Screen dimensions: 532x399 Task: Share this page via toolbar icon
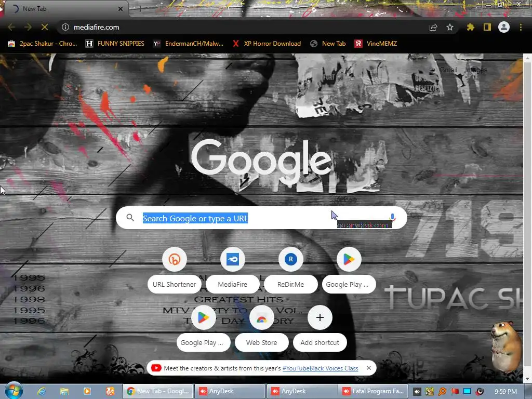tap(433, 27)
